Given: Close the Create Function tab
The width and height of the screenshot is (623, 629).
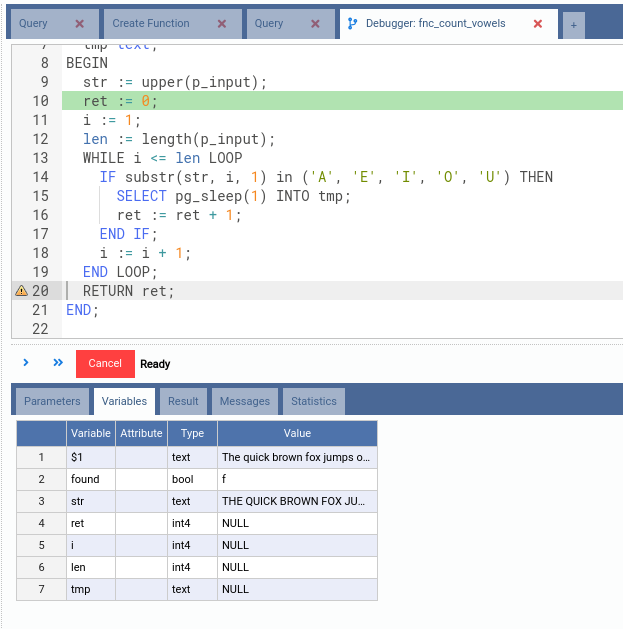Looking at the screenshot, I should pos(221,23).
